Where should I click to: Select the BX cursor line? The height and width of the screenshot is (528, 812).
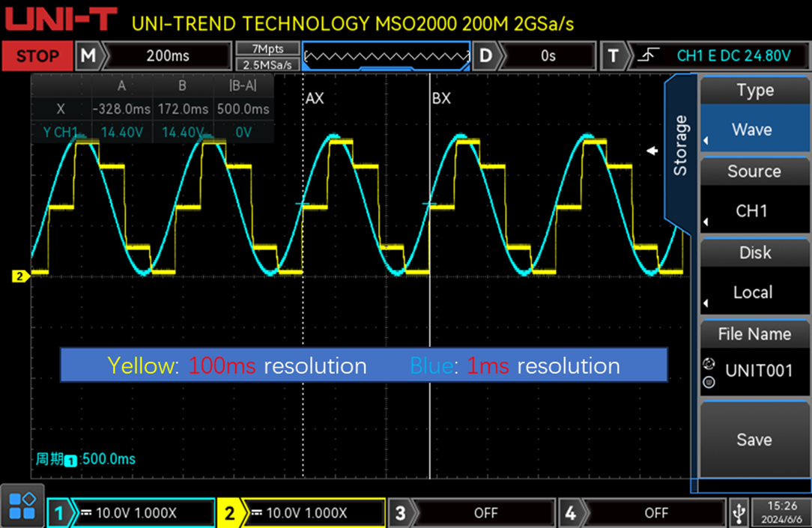pos(430,300)
